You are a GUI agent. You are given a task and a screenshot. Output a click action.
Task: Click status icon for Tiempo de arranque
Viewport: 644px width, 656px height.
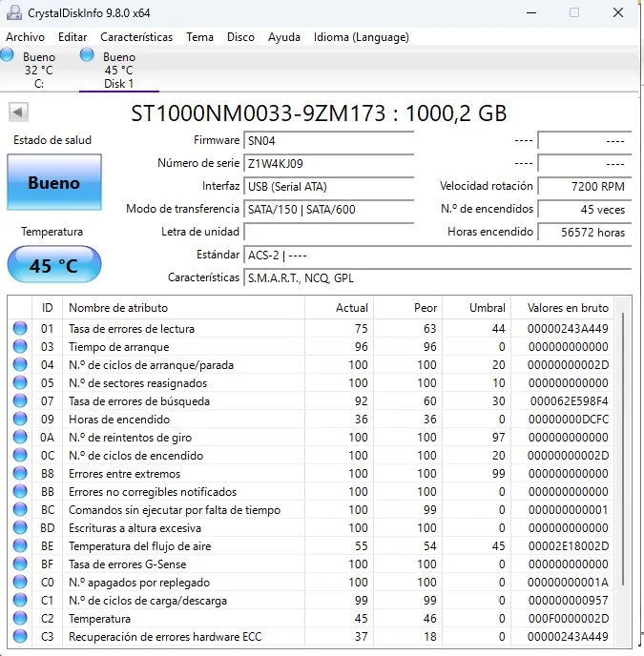pyautogui.click(x=20, y=347)
